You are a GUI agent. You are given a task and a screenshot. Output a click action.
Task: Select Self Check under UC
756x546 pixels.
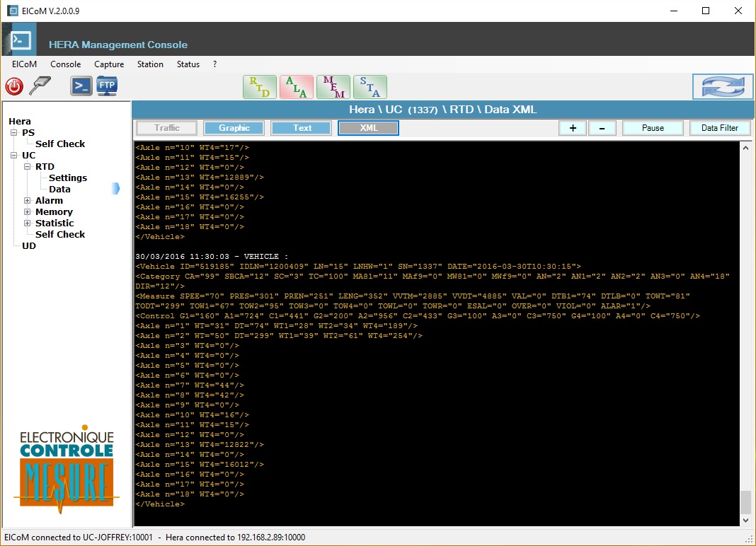point(59,234)
